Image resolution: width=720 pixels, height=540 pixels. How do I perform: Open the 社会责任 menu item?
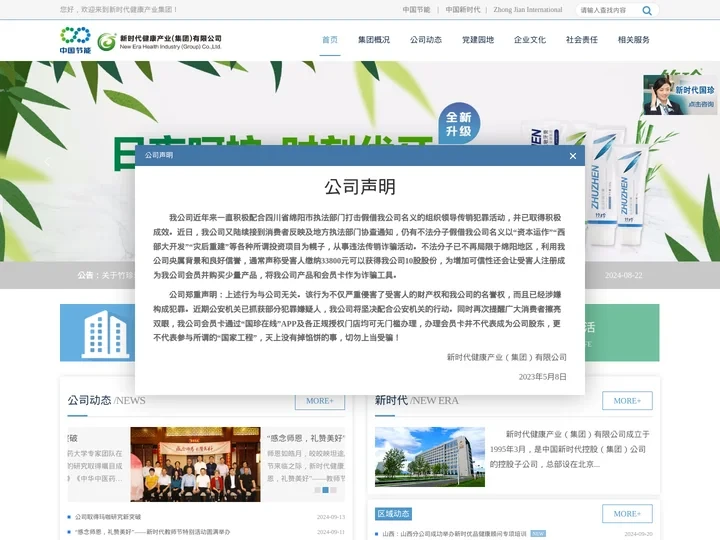(581, 40)
